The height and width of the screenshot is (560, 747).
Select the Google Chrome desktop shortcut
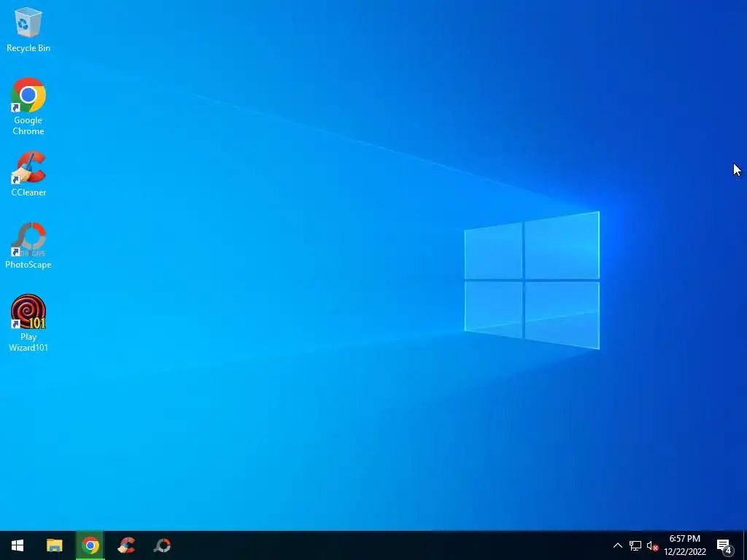pyautogui.click(x=28, y=106)
